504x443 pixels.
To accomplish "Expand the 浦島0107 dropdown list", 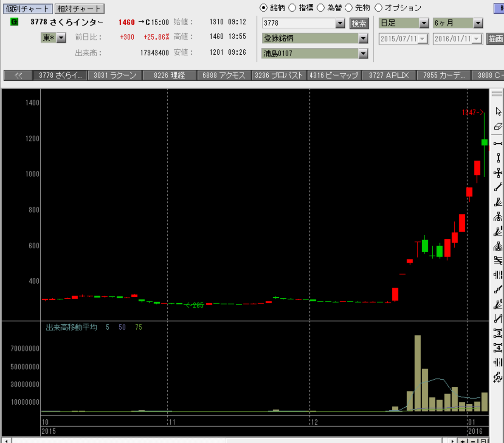I will tap(363, 54).
